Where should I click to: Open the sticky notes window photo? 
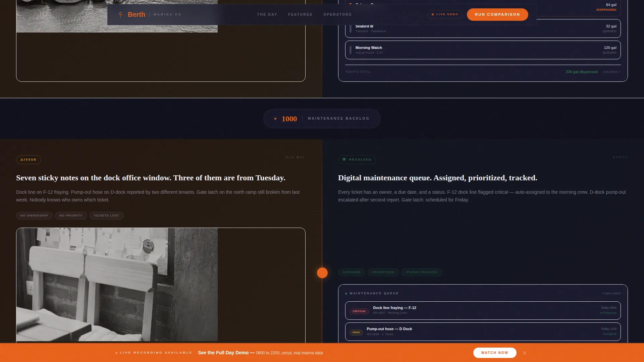117,285
